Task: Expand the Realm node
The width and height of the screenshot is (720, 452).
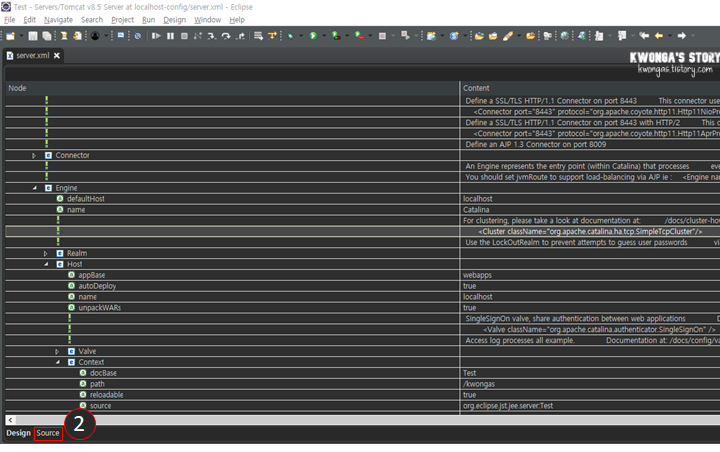Action: click(x=45, y=254)
